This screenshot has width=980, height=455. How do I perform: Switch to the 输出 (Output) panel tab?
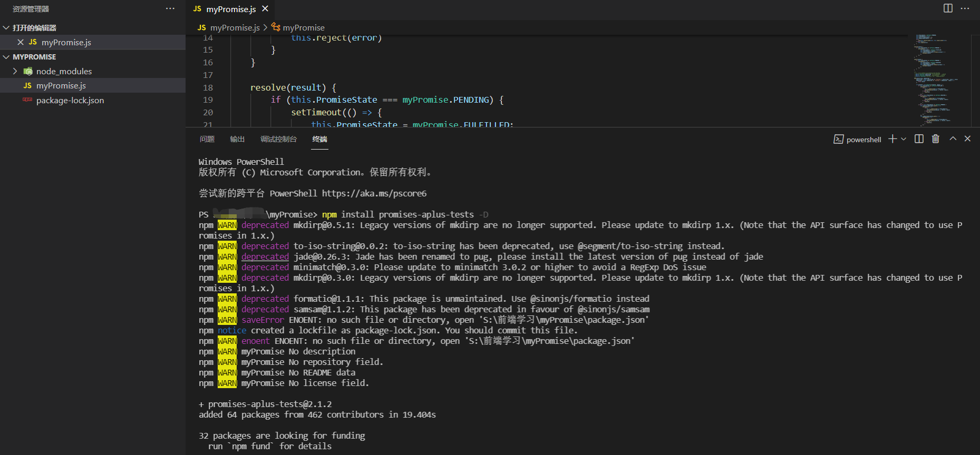(x=237, y=139)
